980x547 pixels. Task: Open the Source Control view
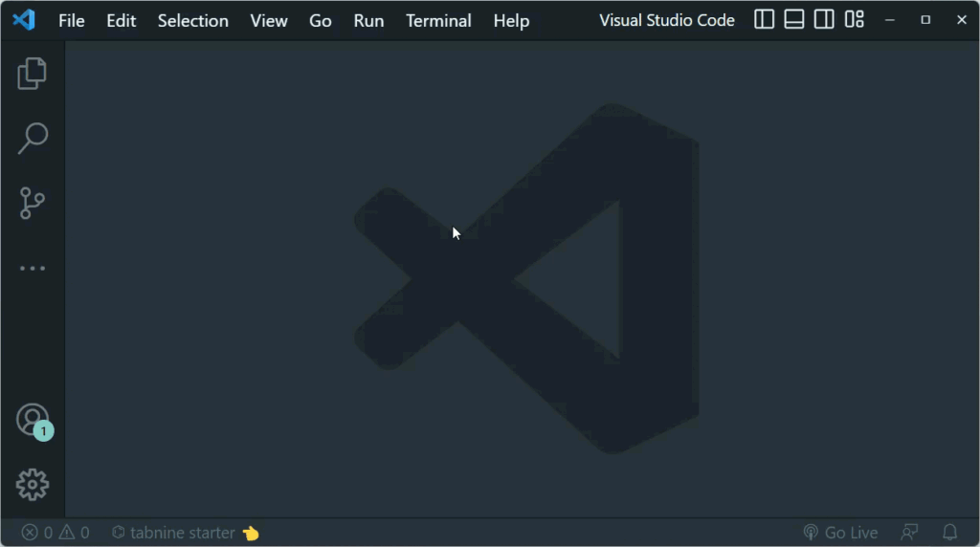33,203
